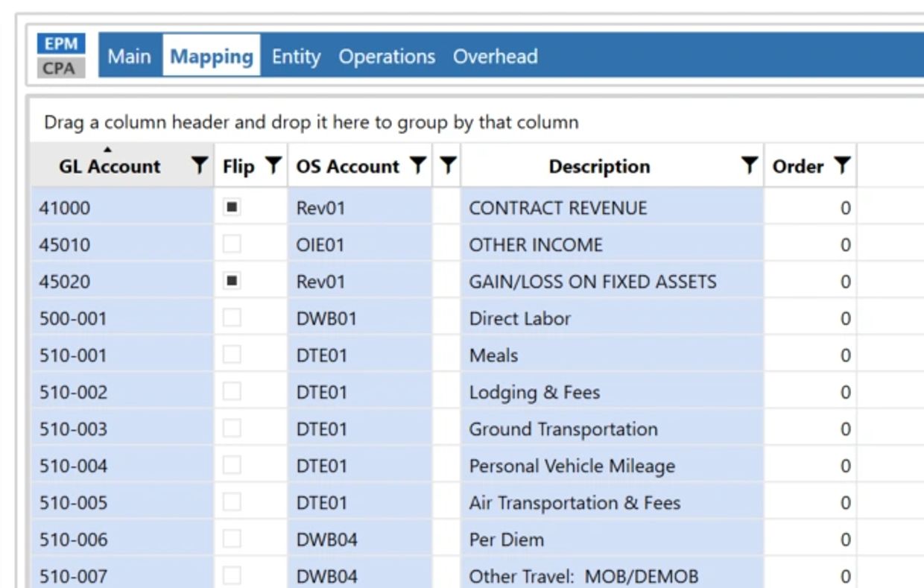This screenshot has width=924, height=588.
Task: Open filter icon on Flip column
Action: coord(273,166)
